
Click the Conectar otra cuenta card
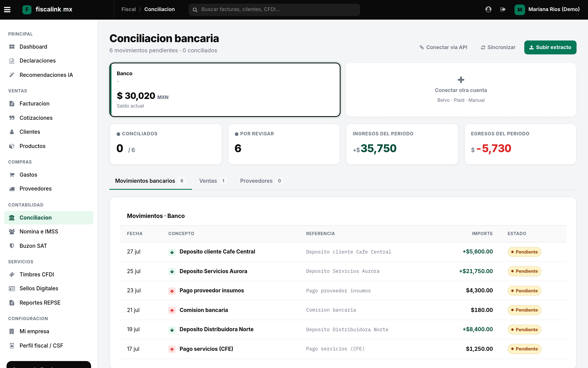click(461, 90)
